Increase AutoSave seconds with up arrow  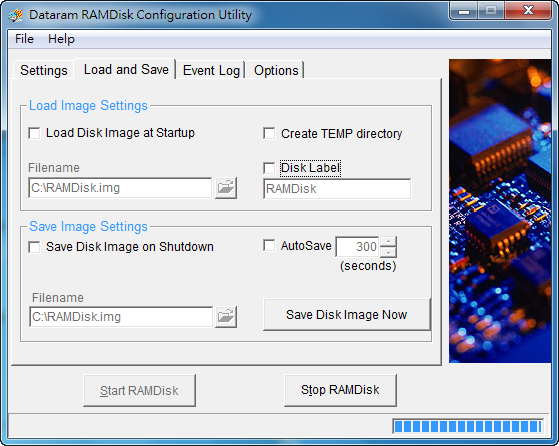[x=388, y=241]
